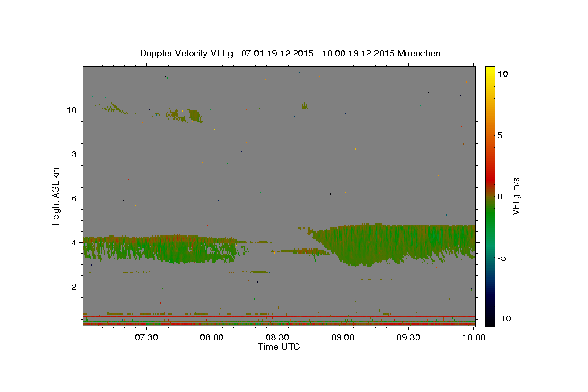Click the height axis label 2
Screen dimensions: 588x392
click(74, 287)
